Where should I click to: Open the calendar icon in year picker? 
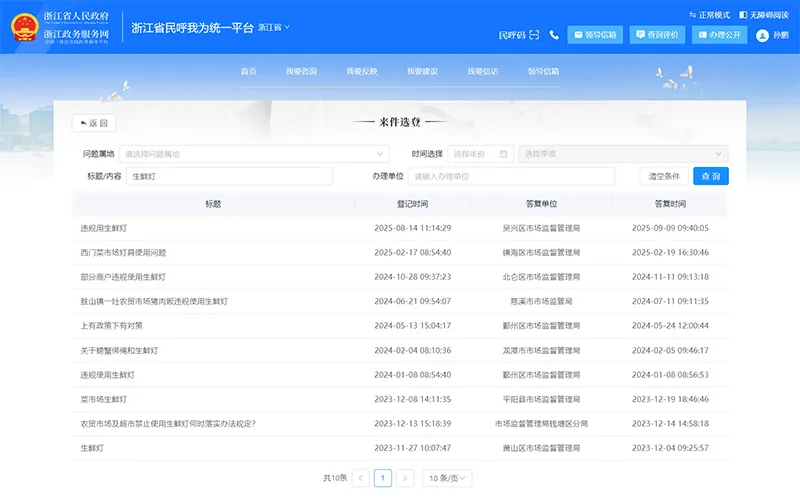505,154
